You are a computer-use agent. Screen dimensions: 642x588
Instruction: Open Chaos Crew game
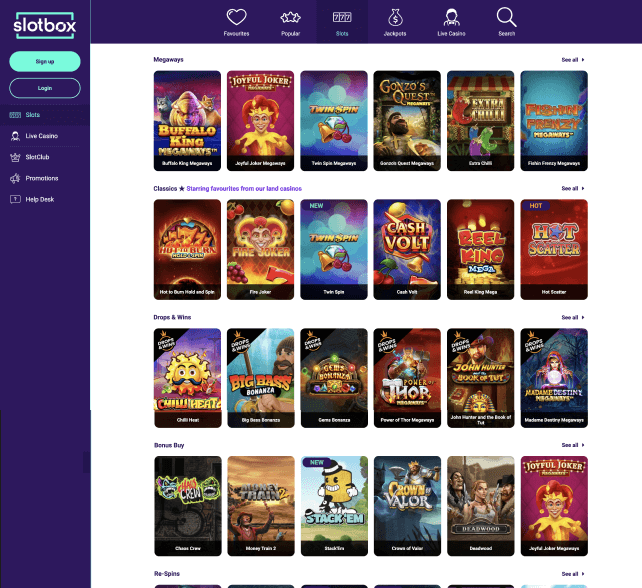[x=188, y=506]
